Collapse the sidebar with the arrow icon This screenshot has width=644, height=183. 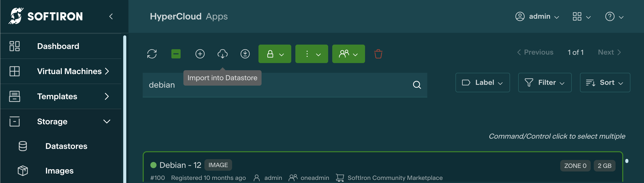pyautogui.click(x=111, y=17)
